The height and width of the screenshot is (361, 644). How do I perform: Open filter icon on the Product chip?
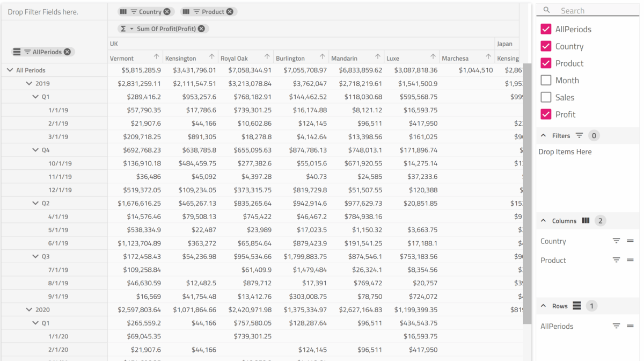(x=197, y=12)
